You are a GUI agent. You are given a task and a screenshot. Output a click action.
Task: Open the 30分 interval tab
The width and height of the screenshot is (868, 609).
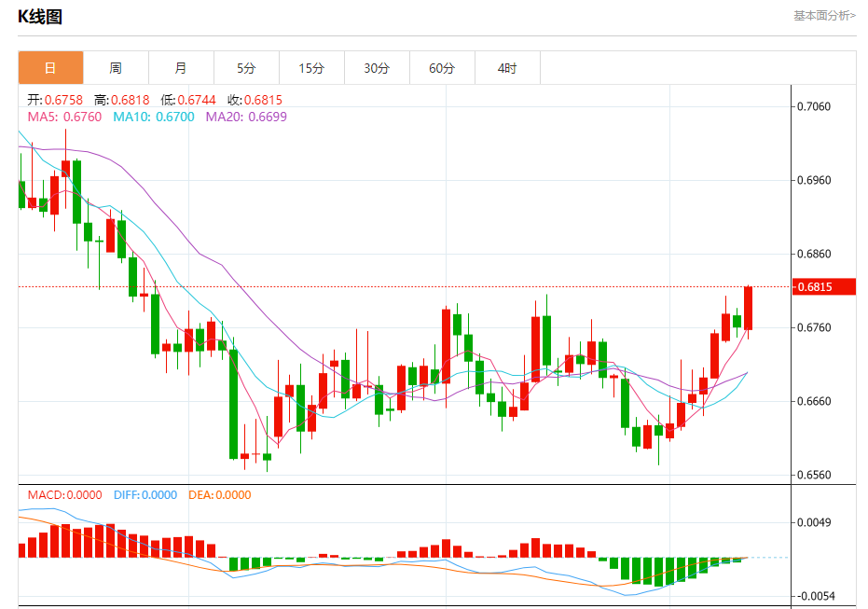click(x=377, y=67)
